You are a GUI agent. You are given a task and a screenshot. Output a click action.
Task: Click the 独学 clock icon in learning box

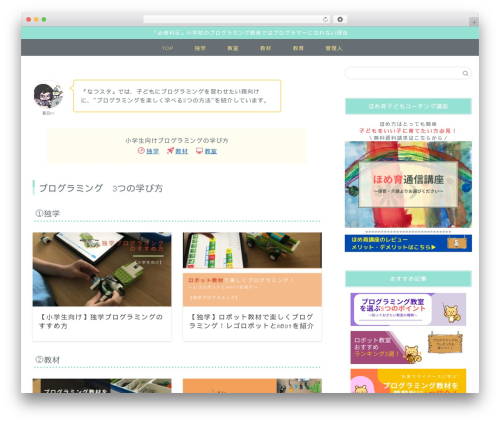pyautogui.click(x=141, y=151)
